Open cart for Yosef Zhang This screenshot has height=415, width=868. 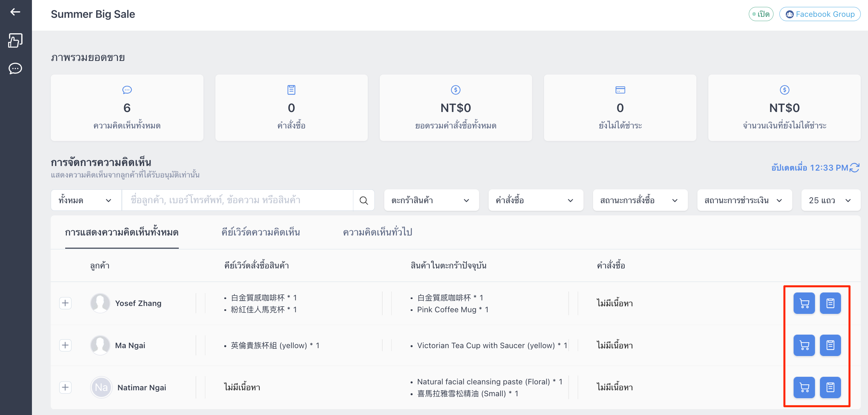[x=804, y=303]
